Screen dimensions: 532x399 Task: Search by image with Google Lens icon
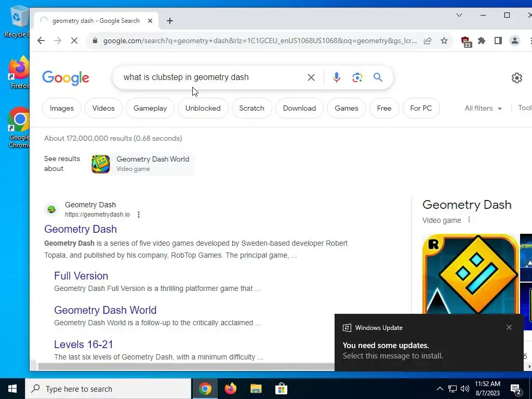357,78
